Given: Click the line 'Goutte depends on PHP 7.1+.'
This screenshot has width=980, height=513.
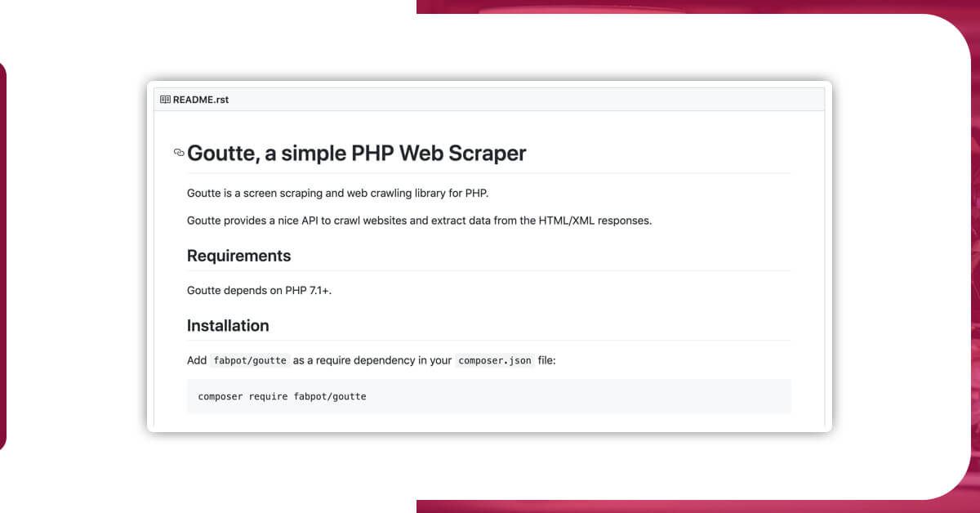Looking at the screenshot, I should tap(259, 290).
